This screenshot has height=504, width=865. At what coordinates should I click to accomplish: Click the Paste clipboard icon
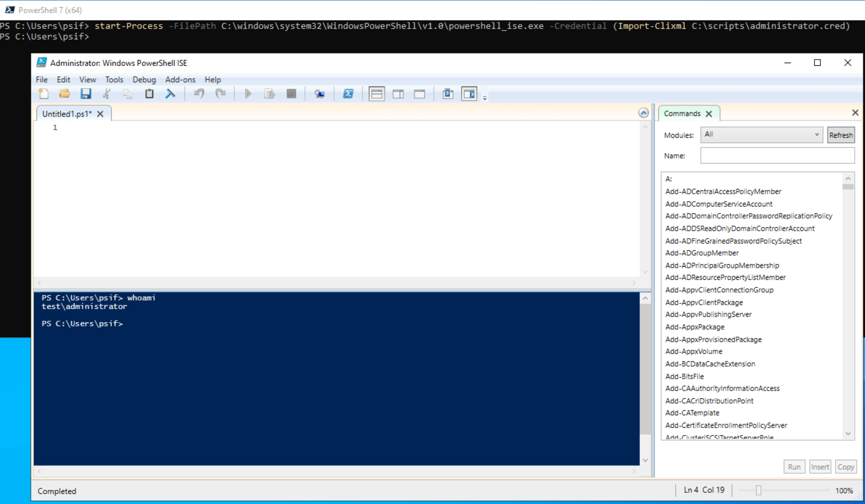[x=149, y=94]
